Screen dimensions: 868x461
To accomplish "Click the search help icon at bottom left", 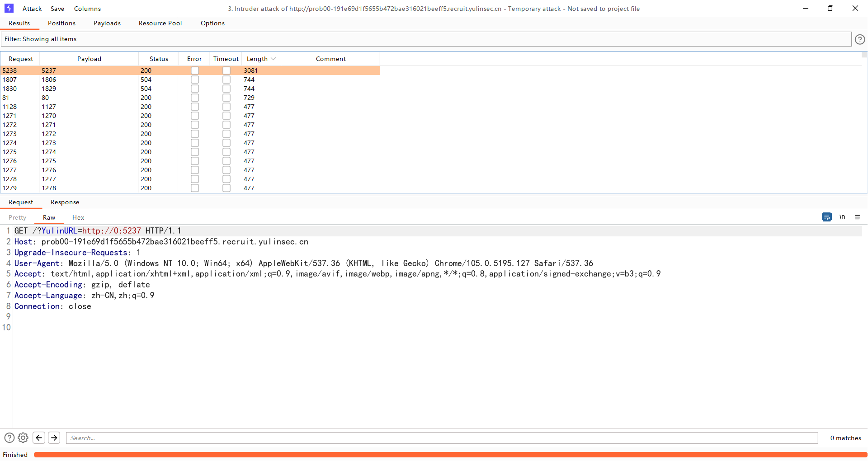I will [9, 437].
